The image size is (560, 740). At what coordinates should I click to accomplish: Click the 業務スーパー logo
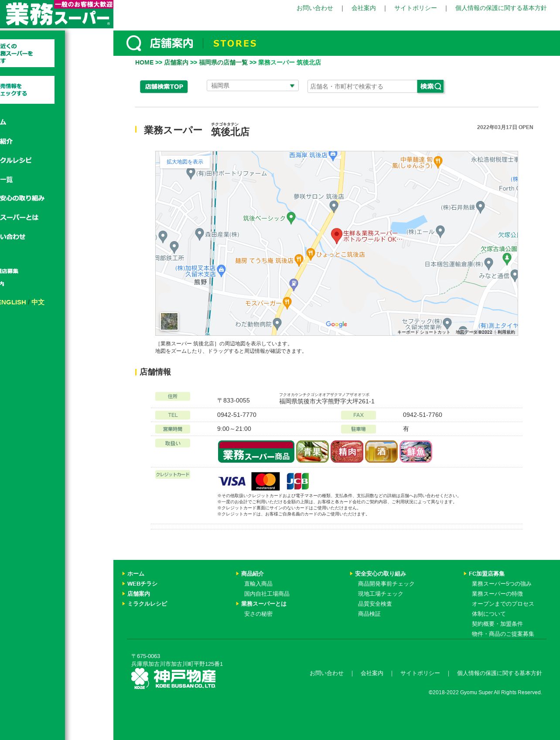coord(57,14)
